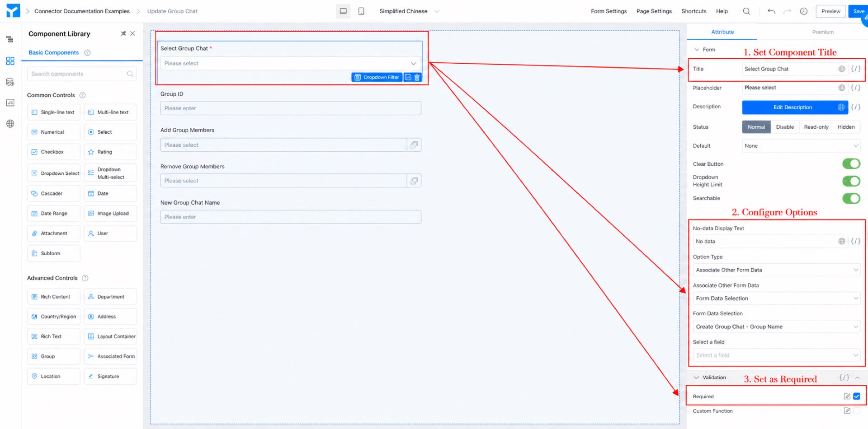The image size is (868, 429).
Task: Toggle the Searchable switch
Action: tap(851, 198)
